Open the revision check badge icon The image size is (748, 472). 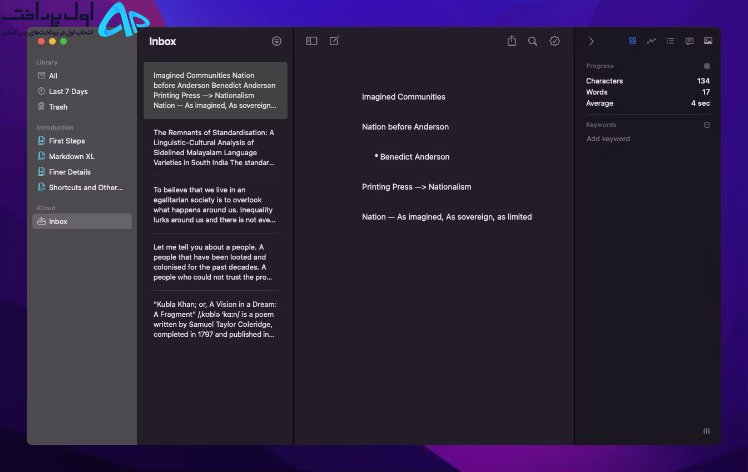pyautogui.click(x=554, y=41)
